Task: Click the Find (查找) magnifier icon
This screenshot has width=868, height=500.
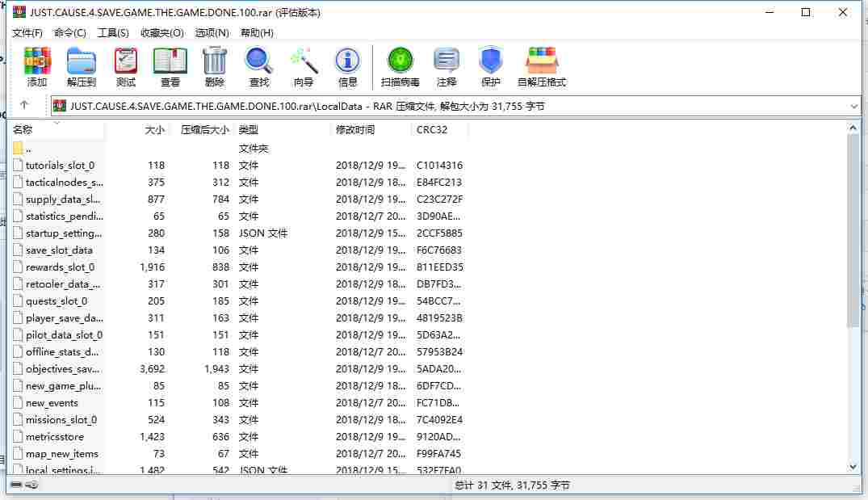Action: (x=258, y=61)
